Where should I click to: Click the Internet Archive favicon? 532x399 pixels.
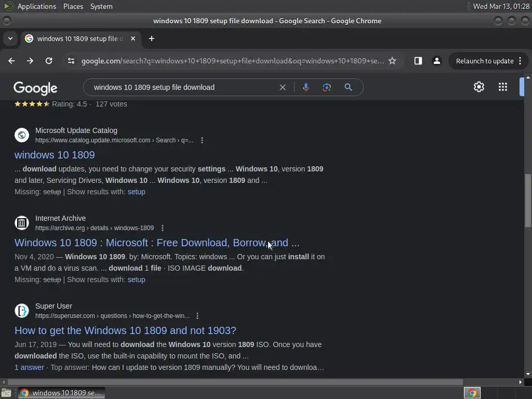[22, 223]
